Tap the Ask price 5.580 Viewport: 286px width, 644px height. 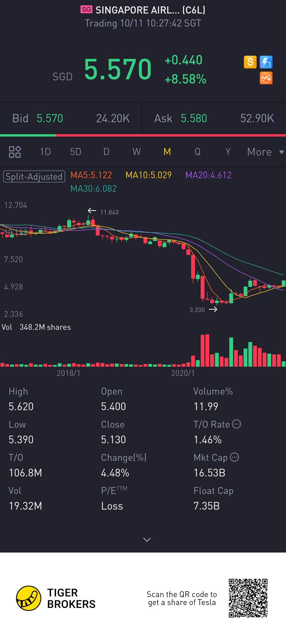tap(194, 119)
